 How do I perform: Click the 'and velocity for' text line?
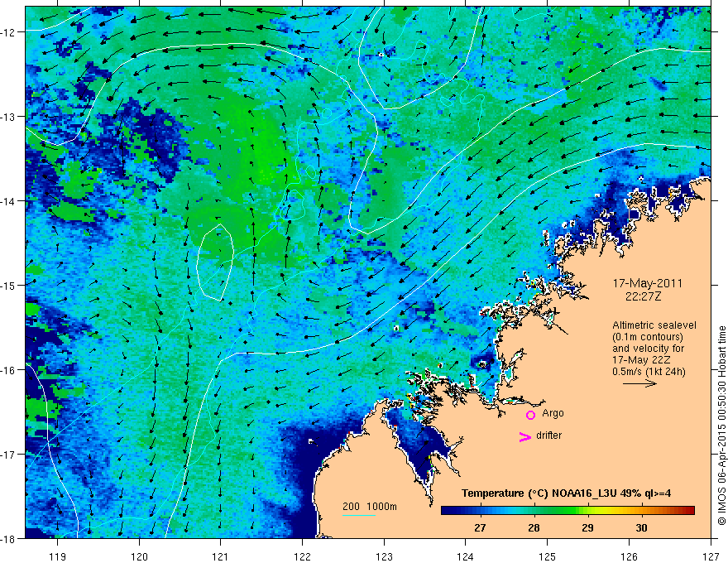point(648,349)
